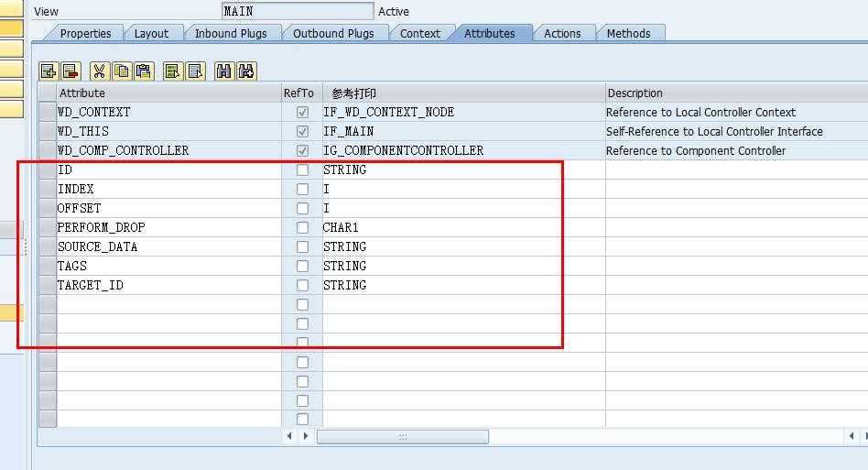Click the Paste clipboard icon

coord(144,71)
